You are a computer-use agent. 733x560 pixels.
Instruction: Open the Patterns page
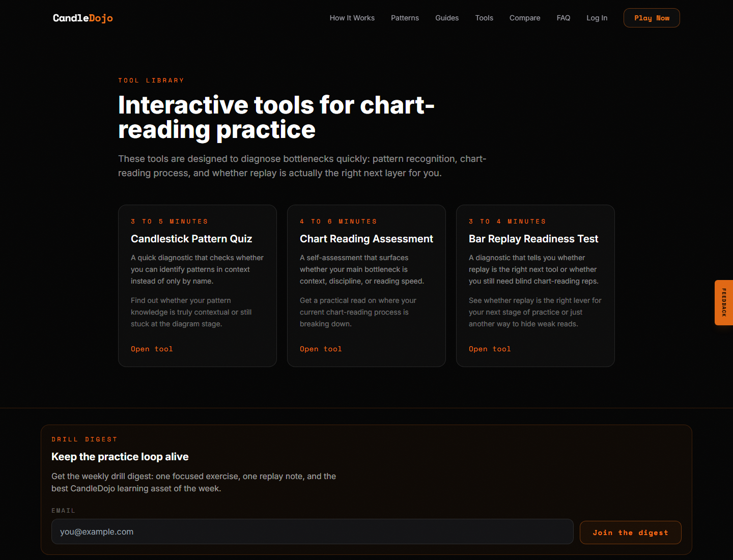(x=405, y=18)
